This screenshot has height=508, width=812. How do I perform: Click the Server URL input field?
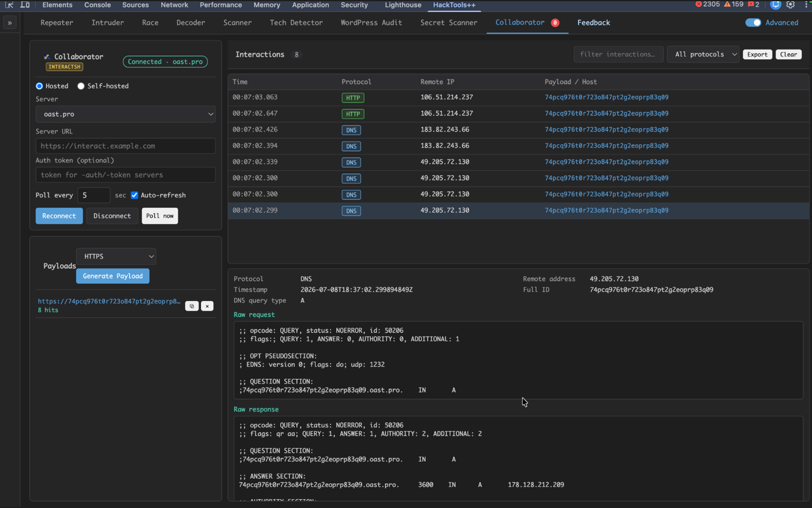coord(126,146)
